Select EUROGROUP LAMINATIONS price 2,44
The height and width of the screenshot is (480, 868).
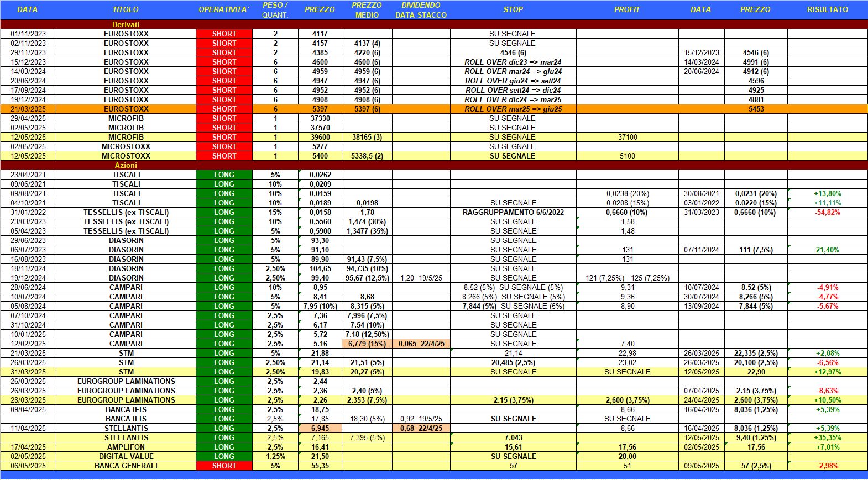(320, 381)
